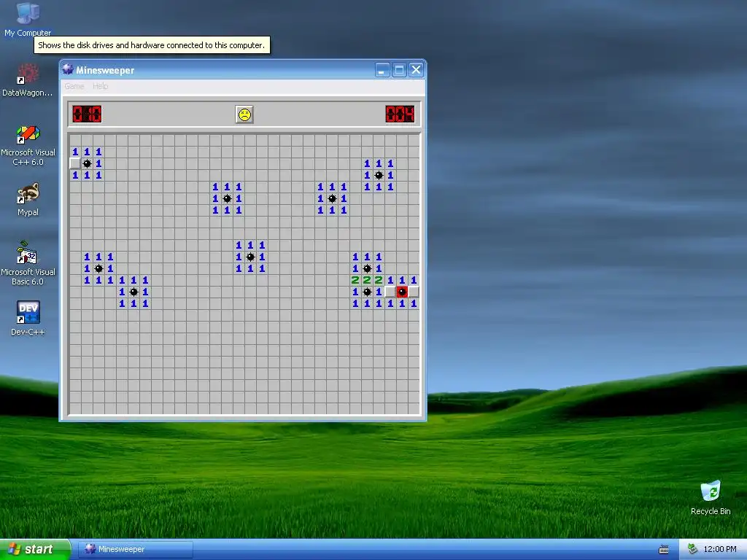Open the Windows start menu
This screenshot has width=747, height=560.
tap(35, 549)
